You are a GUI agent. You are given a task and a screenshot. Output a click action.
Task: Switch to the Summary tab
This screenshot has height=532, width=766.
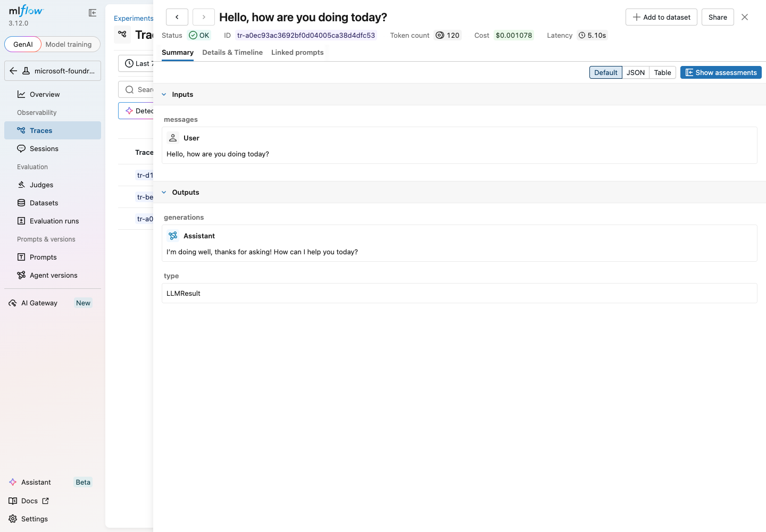point(178,52)
